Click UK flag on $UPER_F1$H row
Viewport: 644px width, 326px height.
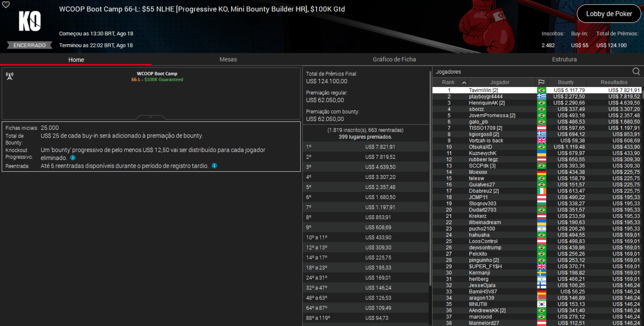pyautogui.click(x=542, y=267)
